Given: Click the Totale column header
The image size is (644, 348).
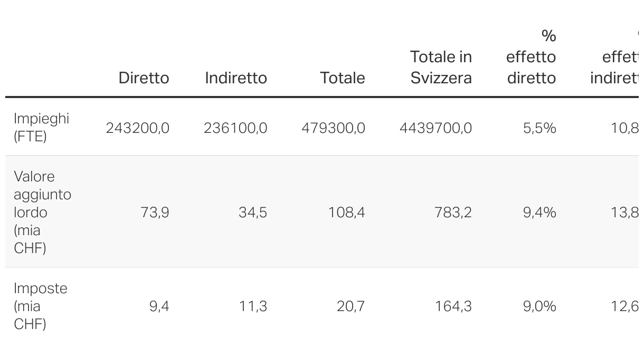Looking at the screenshot, I should point(343,78).
